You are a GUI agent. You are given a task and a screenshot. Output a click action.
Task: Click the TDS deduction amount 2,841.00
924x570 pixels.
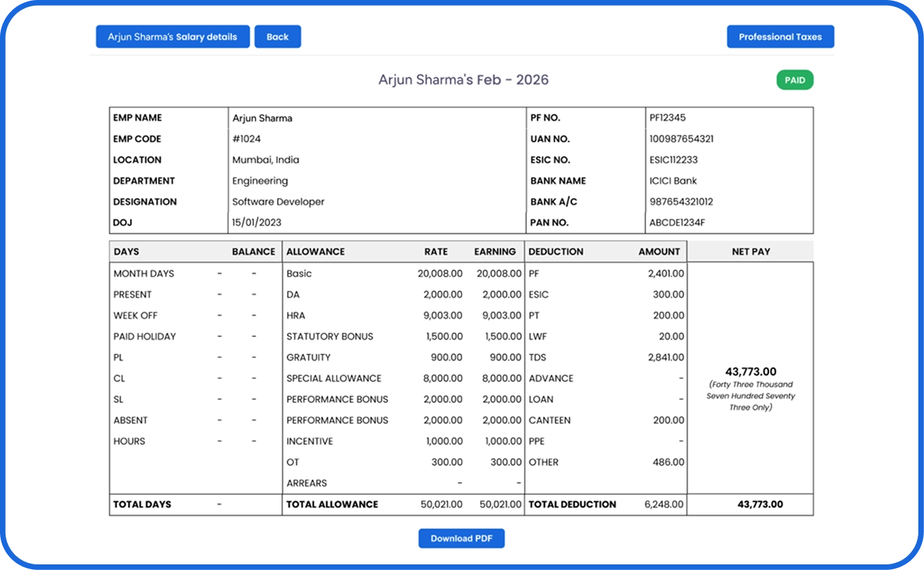tap(666, 357)
